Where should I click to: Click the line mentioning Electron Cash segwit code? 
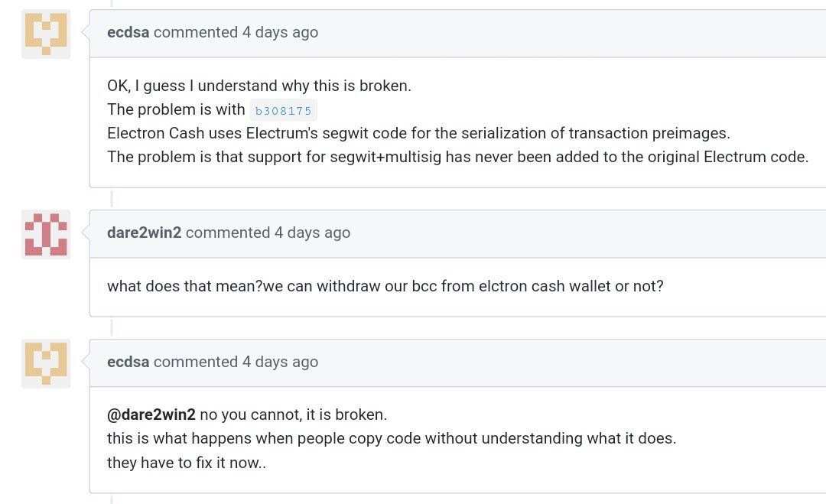(419, 133)
